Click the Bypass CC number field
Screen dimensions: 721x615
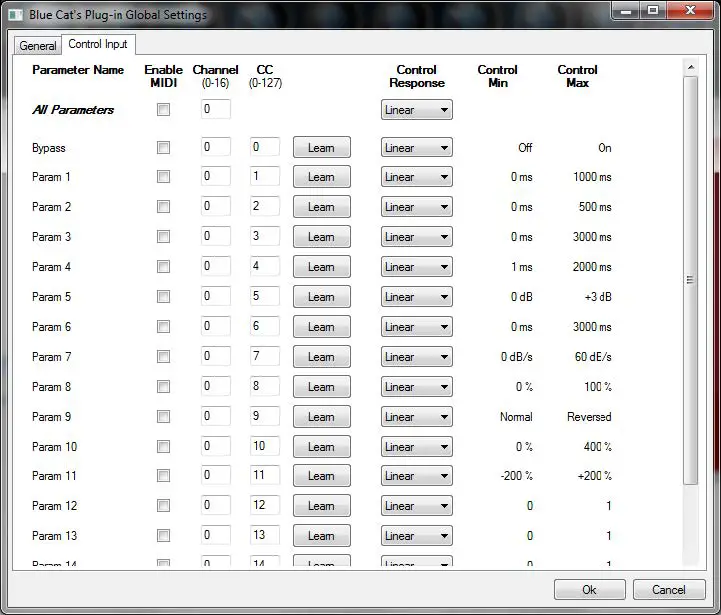click(x=264, y=147)
